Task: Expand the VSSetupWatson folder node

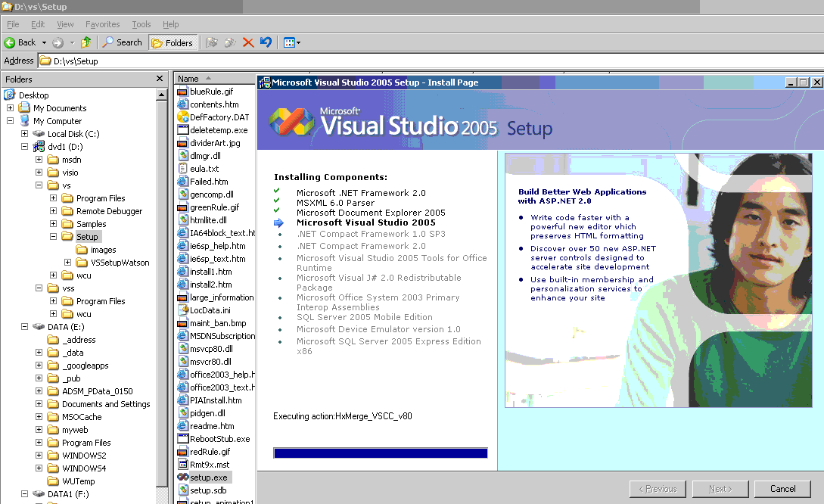Action: pyautogui.click(x=68, y=263)
